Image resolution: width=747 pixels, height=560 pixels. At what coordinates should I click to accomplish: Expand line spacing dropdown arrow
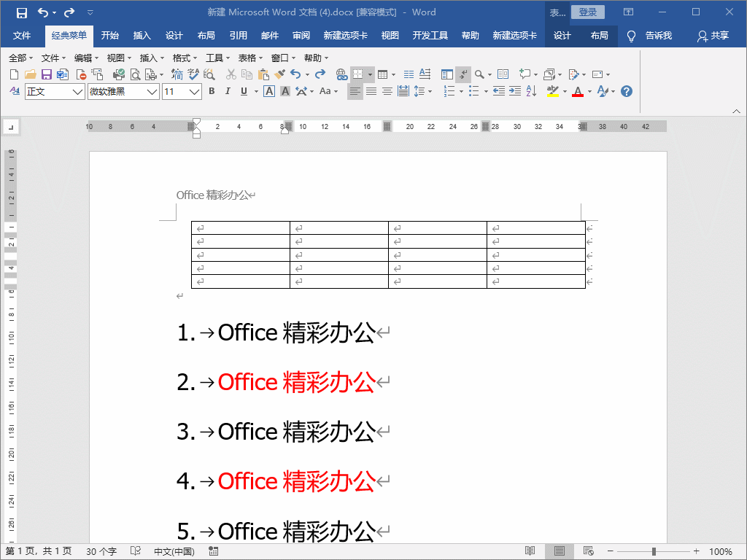[430, 91]
